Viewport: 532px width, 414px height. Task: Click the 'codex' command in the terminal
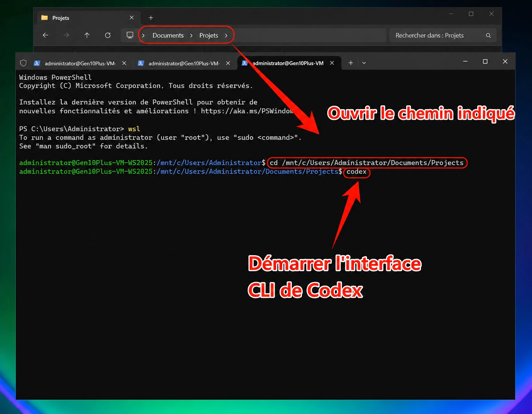pos(356,172)
